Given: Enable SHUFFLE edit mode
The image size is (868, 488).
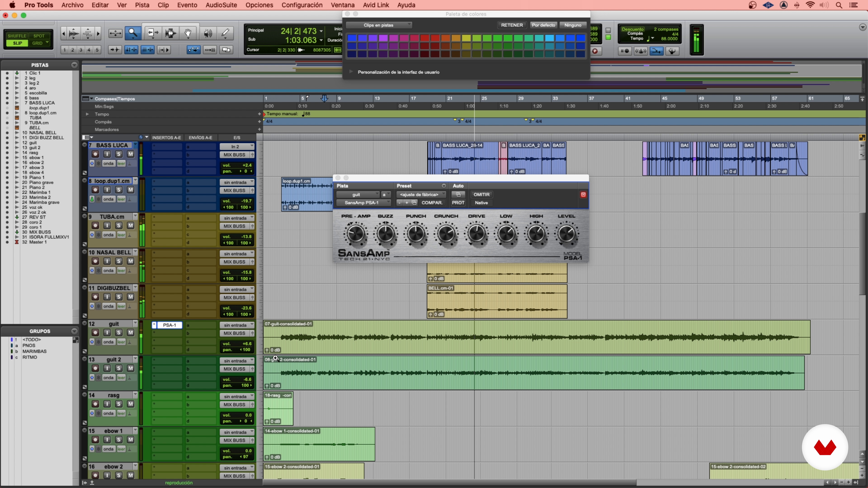Looking at the screenshot, I should pyautogui.click(x=17, y=36).
